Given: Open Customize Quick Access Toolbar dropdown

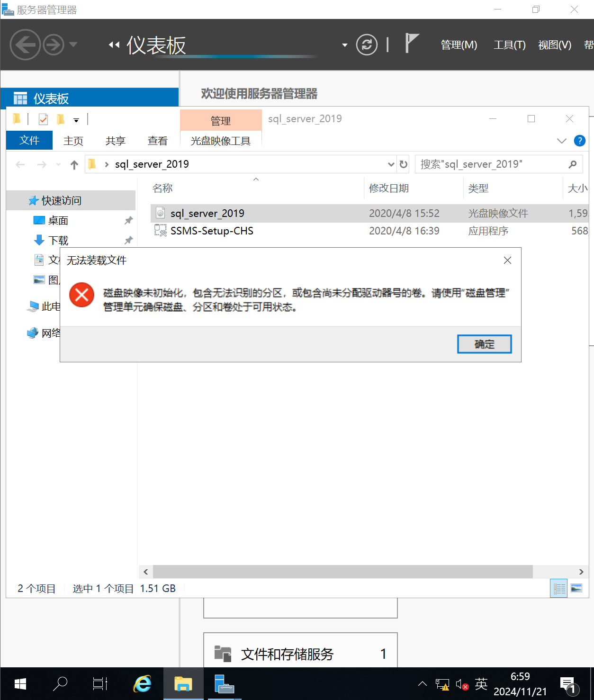Looking at the screenshot, I should [76, 120].
